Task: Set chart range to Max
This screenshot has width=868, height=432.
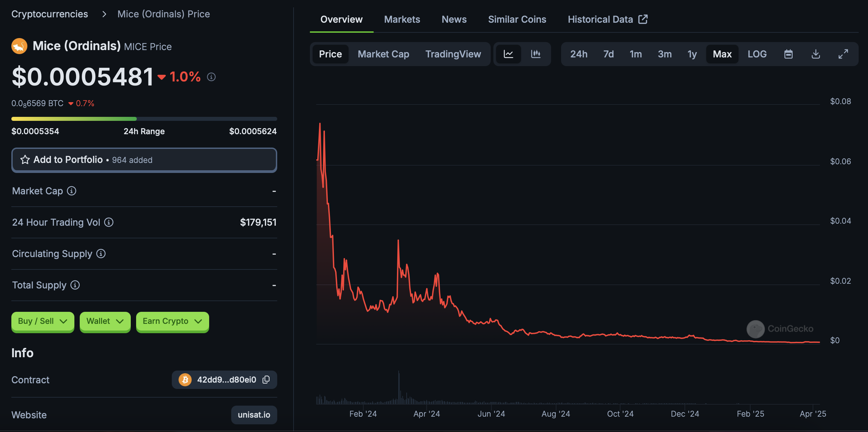Action: (722, 54)
